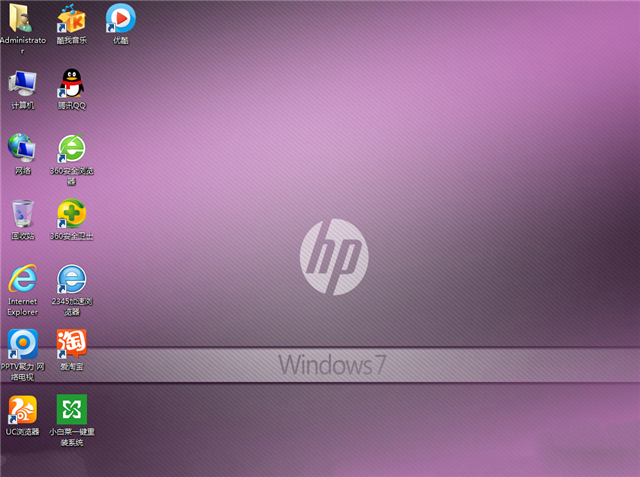Click the 计算机 (Computer) icon
Screen dimensions: 640x477
[22, 83]
